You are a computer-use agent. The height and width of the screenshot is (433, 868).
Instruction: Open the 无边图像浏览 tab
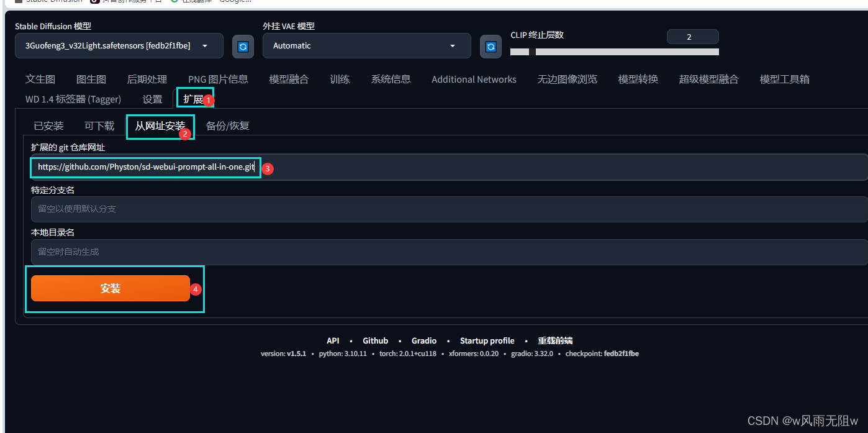point(567,79)
